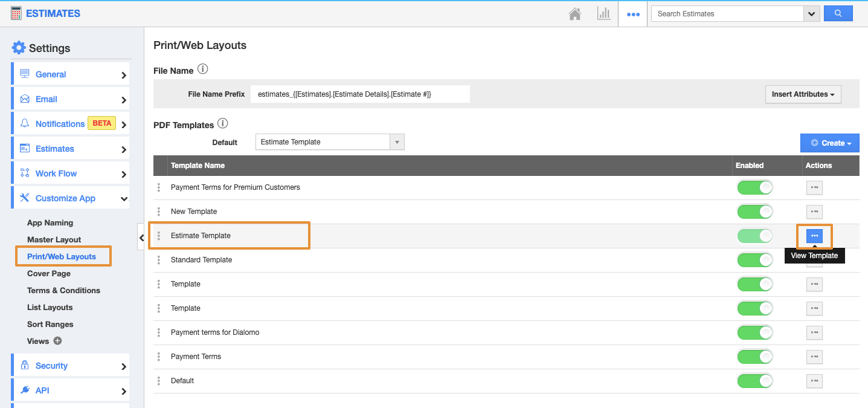Open the Default template dropdown
The height and width of the screenshot is (408, 868).
pyautogui.click(x=330, y=142)
